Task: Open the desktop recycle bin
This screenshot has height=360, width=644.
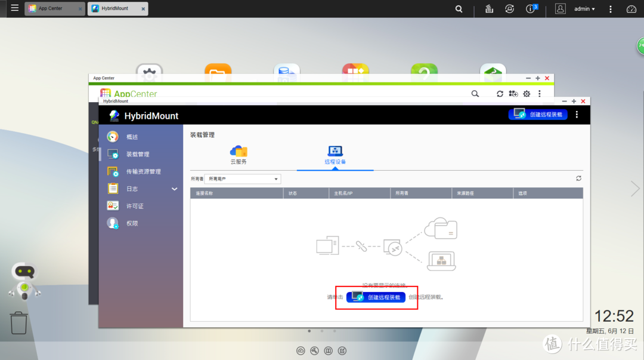Action: (x=18, y=323)
